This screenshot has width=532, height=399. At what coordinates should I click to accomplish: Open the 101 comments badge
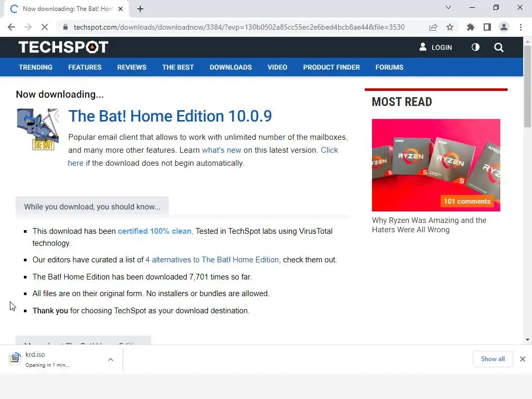click(467, 201)
